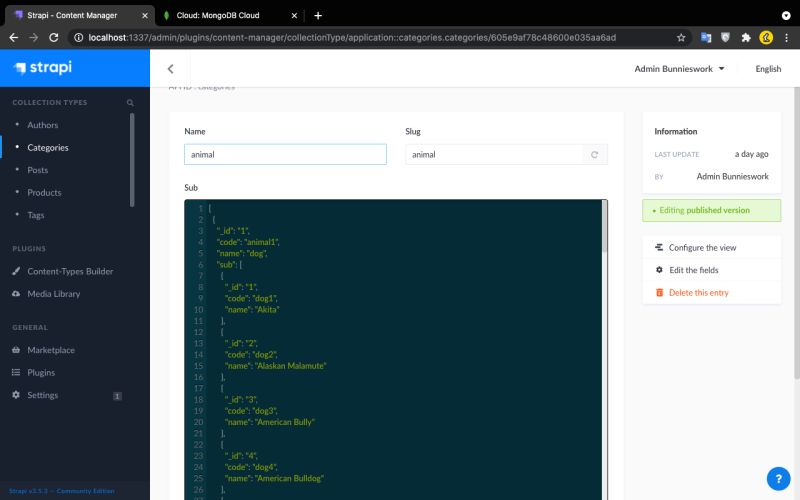This screenshot has width=800, height=500.
Task: Go to Marketplace in the sidebar
Action: (x=51, y=349)
